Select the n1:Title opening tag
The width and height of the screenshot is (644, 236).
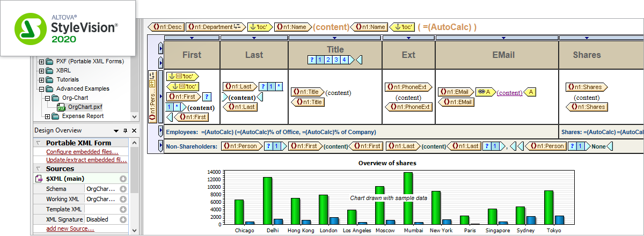coord(307,92)
